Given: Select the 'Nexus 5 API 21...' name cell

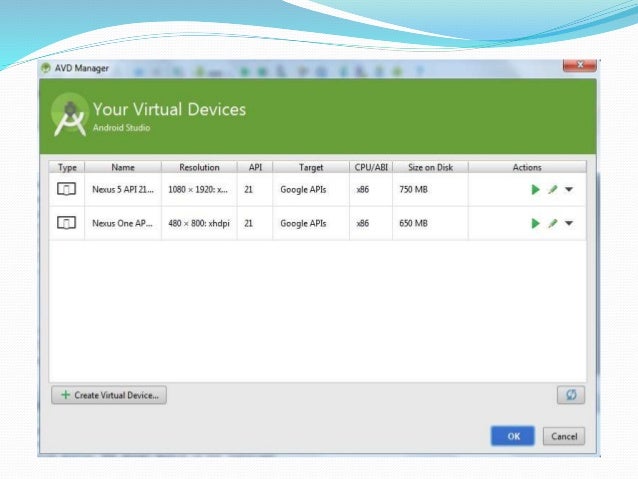Looking at the screenshot, I should (123, 189).
